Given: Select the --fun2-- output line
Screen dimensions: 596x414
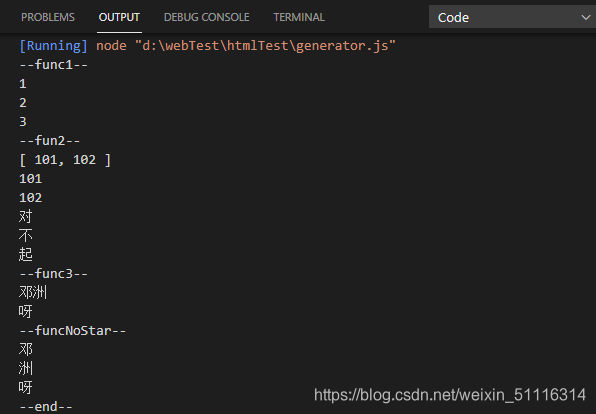Looking at the screenshot, I should click(x=50, y=141).
